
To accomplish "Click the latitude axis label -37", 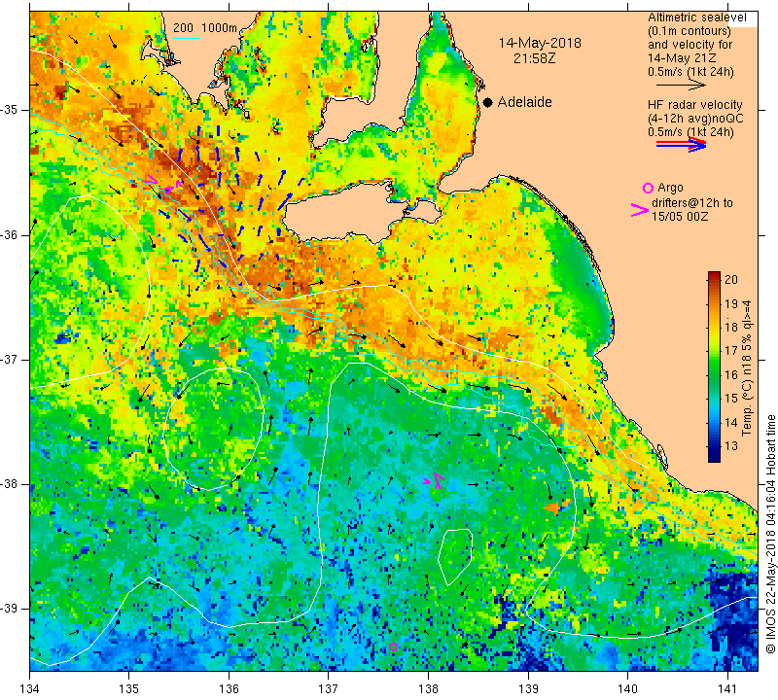I will 10,359.
